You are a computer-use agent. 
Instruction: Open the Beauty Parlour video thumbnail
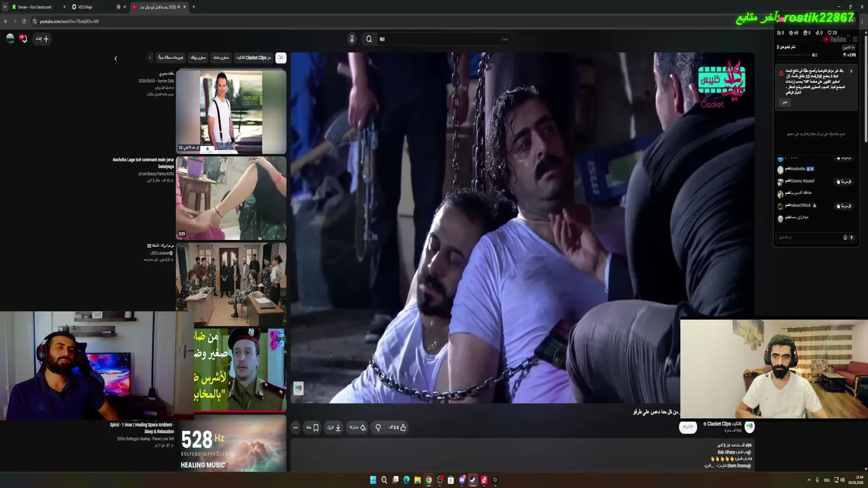(231, 198)
